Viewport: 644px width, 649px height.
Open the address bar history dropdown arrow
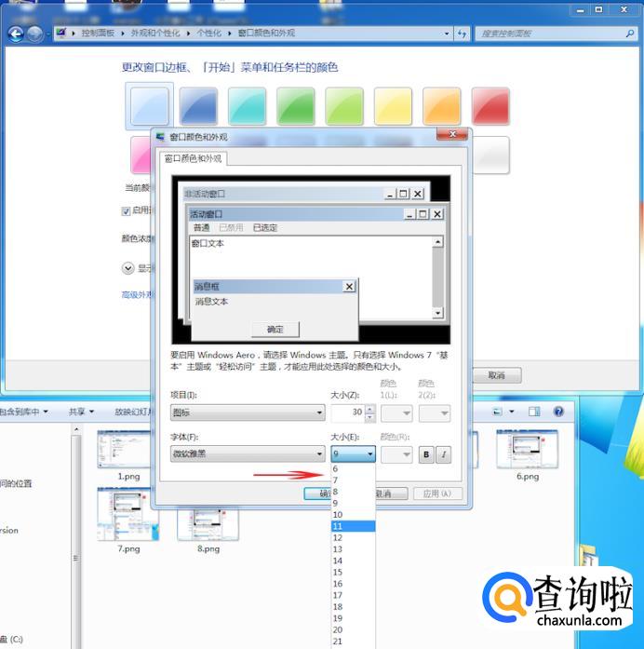tap(447, 34)
